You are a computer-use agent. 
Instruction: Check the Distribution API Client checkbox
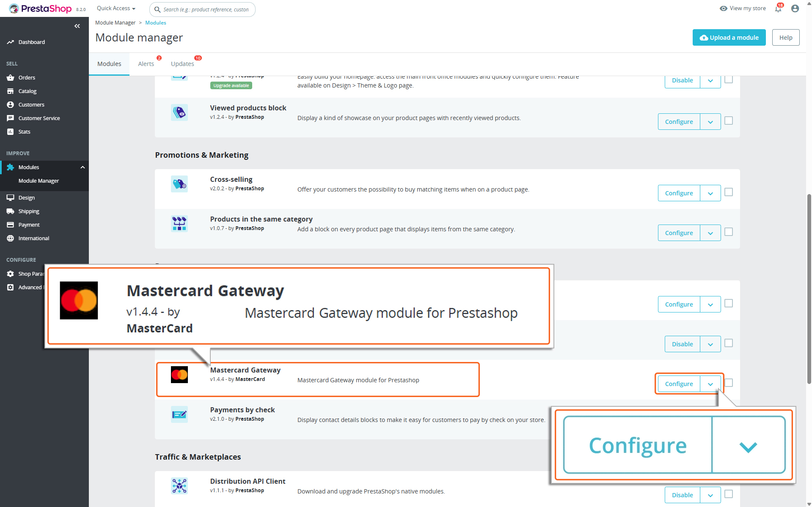tap(729, 494)
